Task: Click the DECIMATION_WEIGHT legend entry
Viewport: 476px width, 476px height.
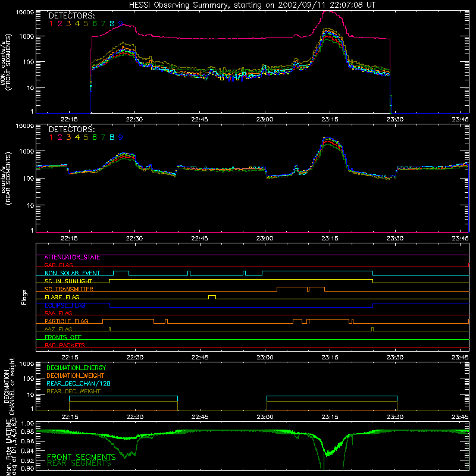Action: [x=76, y=375]
